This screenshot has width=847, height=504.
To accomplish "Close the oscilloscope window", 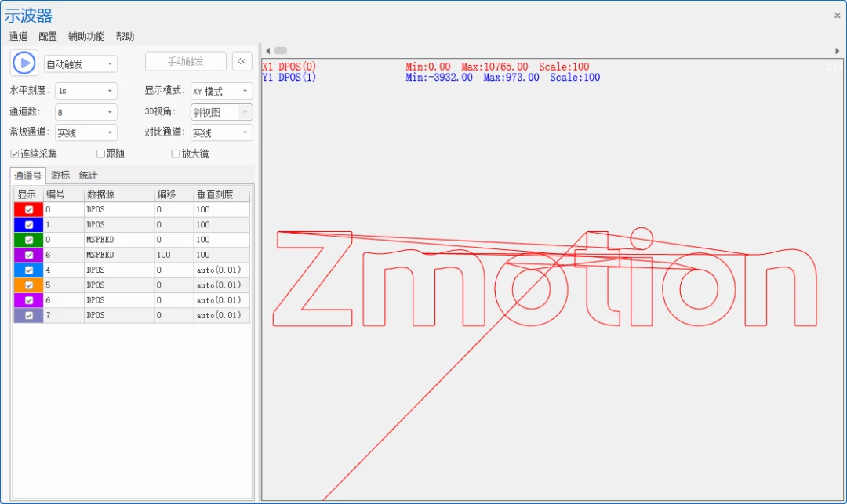I will [x=838, y=16].
